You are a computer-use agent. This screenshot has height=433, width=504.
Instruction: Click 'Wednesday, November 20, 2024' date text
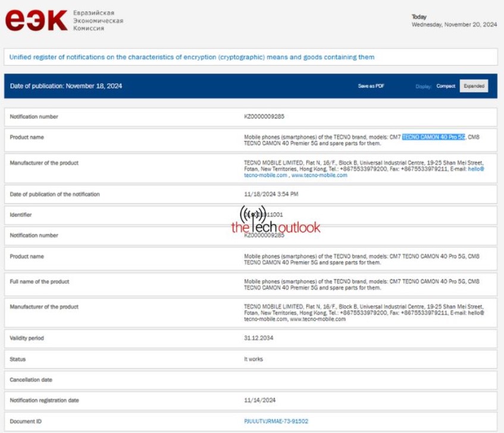click(454, 24)
